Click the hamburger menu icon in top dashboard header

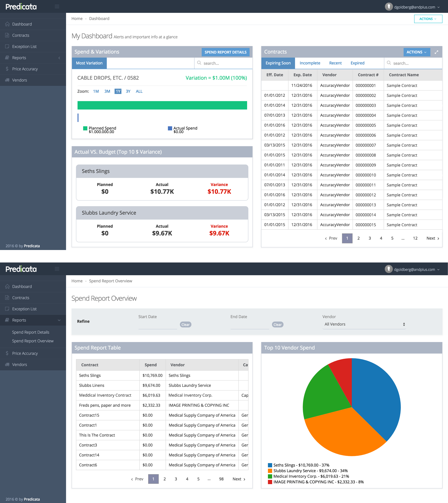click(57, 6)
